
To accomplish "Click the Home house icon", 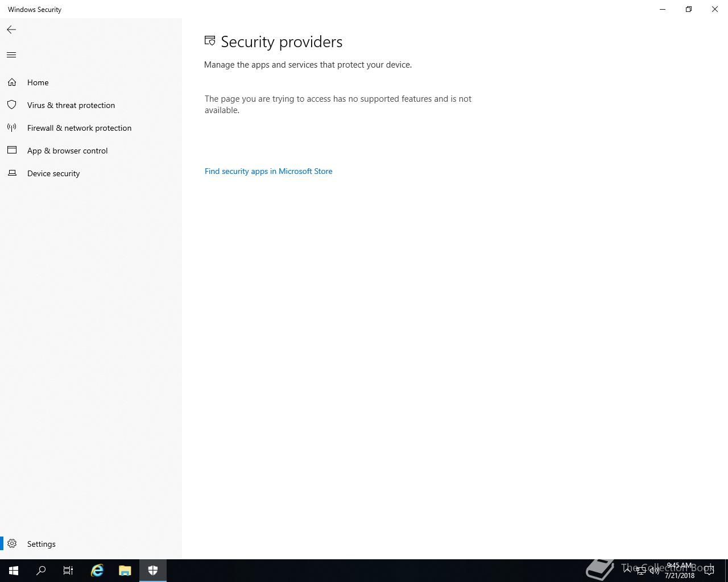I will (12, 82).
